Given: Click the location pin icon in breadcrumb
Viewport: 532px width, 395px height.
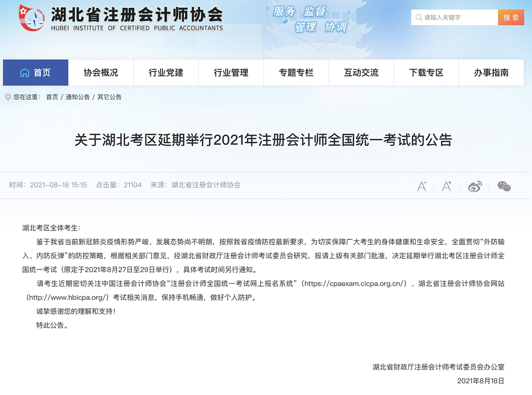Looking at the screenshot, I should tap(8, 97).
